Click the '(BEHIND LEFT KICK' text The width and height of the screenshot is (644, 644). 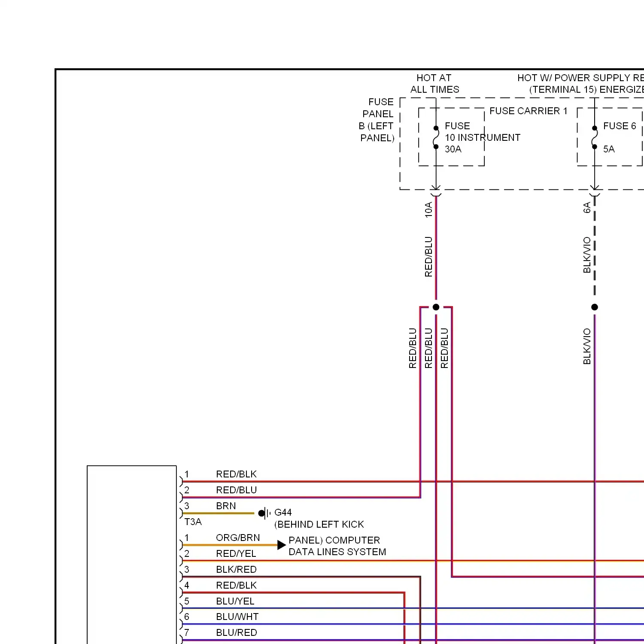coord(319,524)
